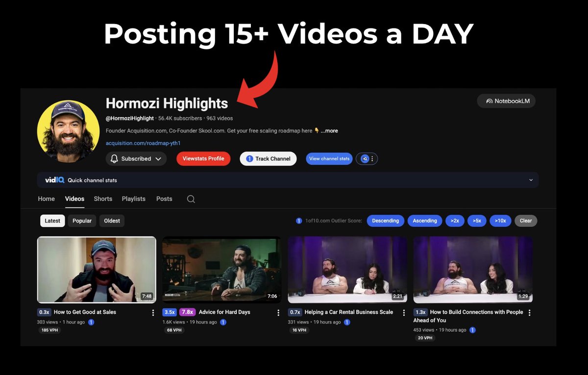Open more options for Car Rental video
The height and width of the screenshot is (375, 588).
tap(404, 312)
